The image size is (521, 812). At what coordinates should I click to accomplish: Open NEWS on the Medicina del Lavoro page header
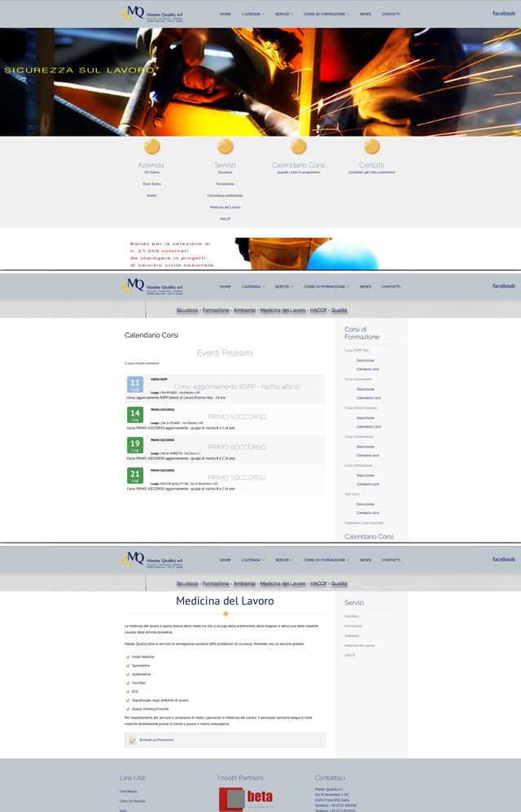(x=366, y=560)
